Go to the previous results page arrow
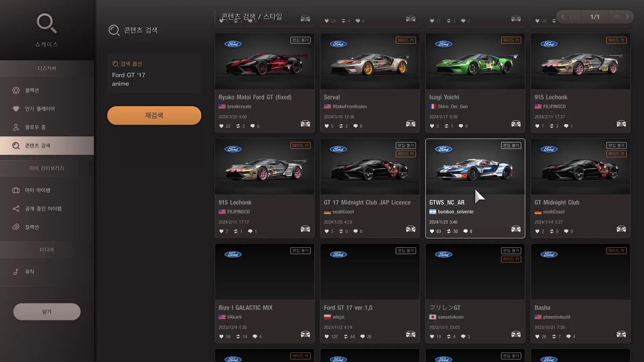644x362 pixels. (562, 17)
